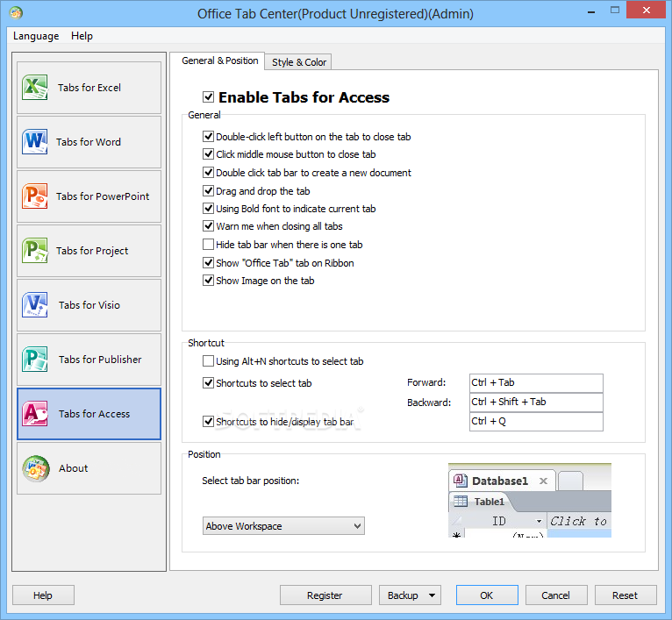Click the About label in sidebar

coord(74,468)
